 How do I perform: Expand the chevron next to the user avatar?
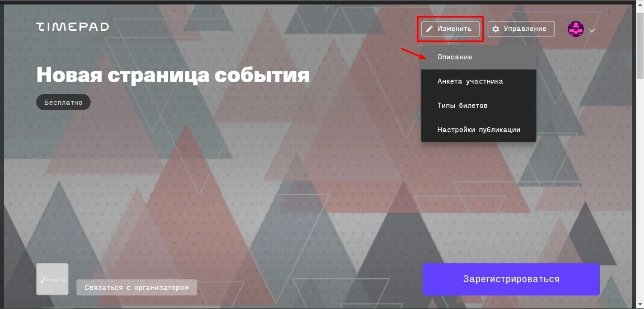click(592, 30)
